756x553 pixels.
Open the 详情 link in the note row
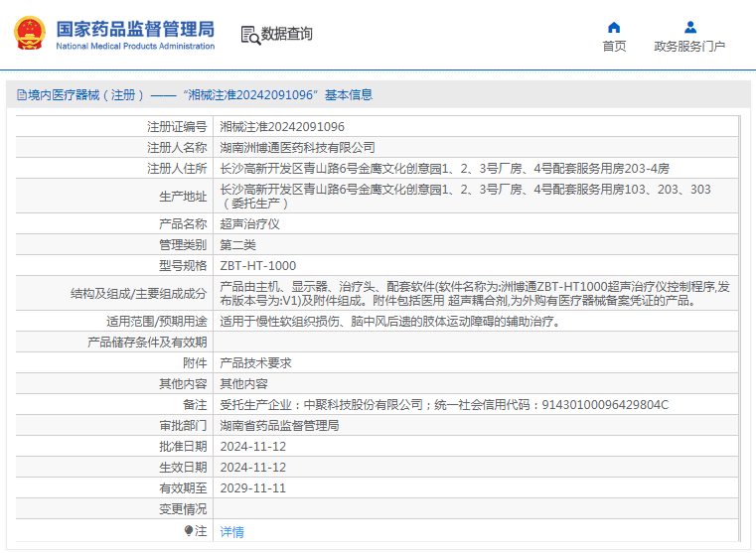click(231, 532)
